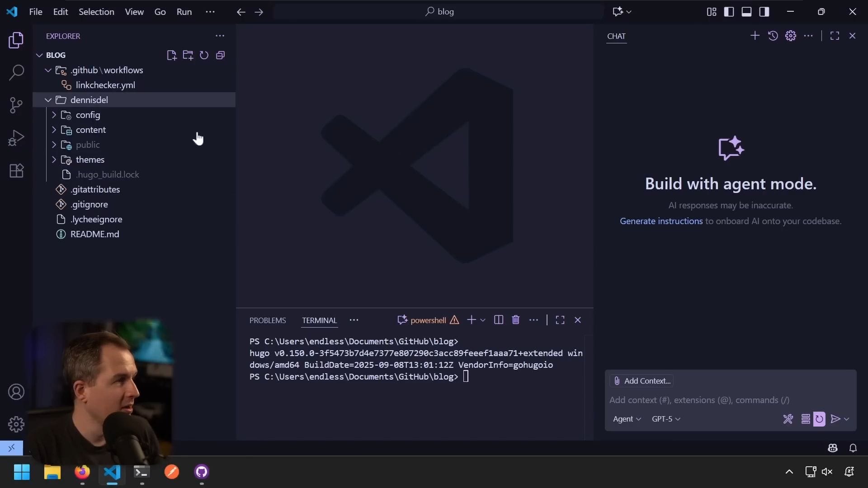The image size is (868, 488).
Task: Show chat history in Chat panel
Action: point(773,36)
